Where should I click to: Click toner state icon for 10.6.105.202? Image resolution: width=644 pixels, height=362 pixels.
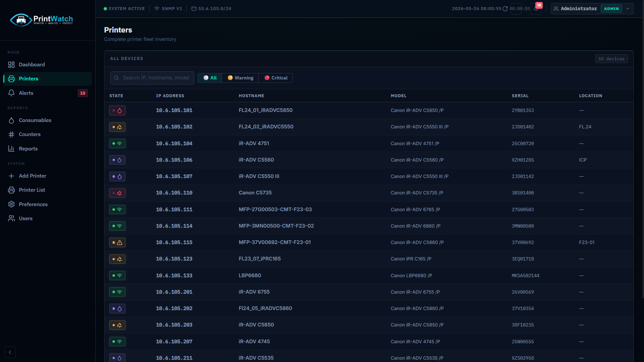[117, 308]
